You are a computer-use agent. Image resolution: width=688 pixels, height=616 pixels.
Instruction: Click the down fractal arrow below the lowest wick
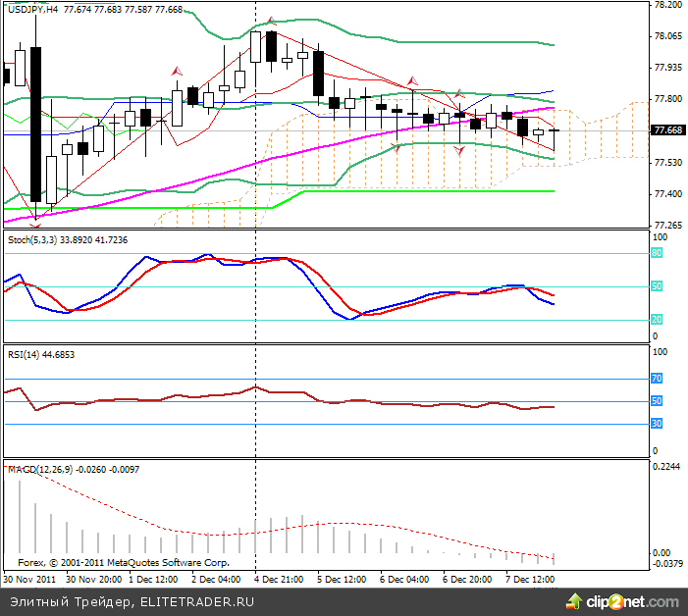pos(35,223)
